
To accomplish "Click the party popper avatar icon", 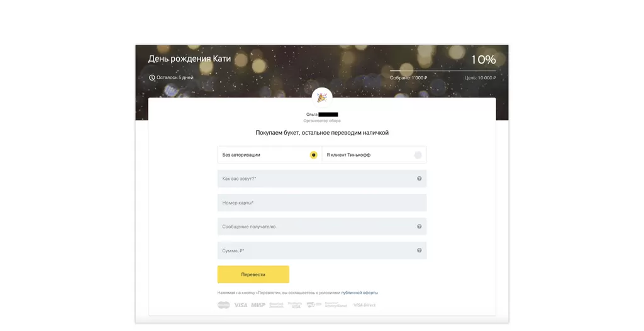I will point(322,98).
